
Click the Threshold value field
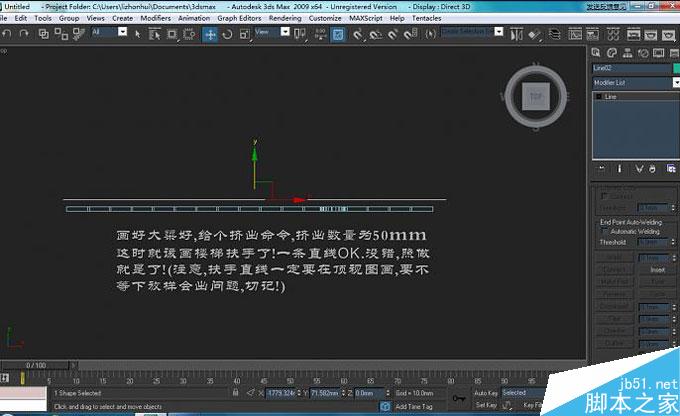[654, 242]
